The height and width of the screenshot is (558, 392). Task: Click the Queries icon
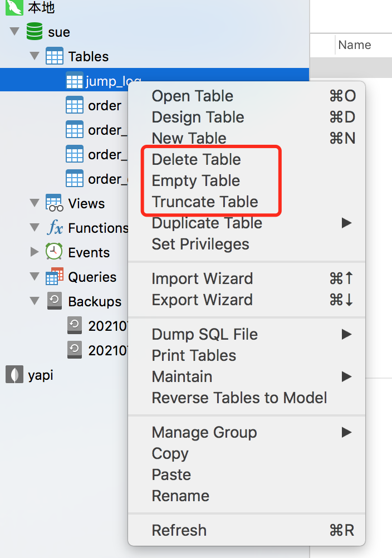pos(54,277)
